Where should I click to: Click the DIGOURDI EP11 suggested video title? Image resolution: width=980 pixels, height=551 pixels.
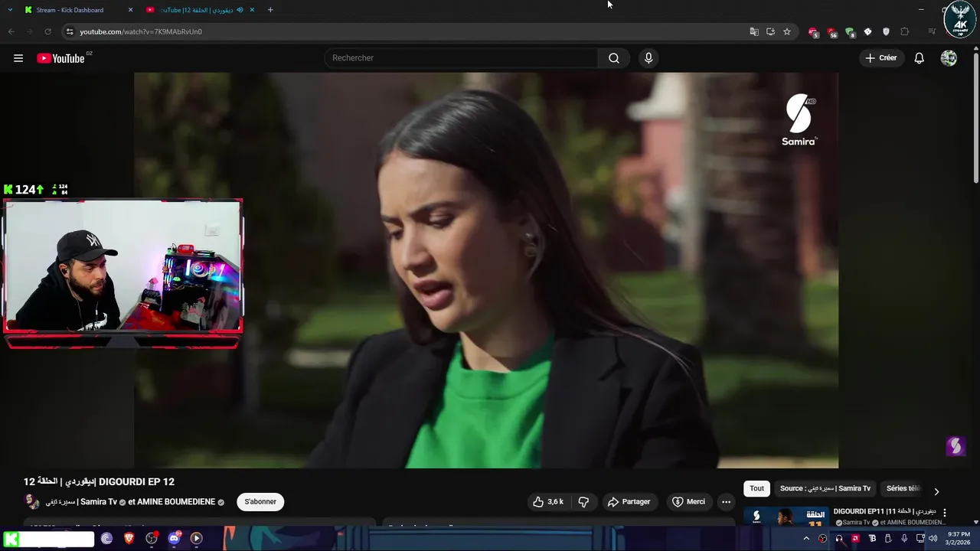coord(884,511)
